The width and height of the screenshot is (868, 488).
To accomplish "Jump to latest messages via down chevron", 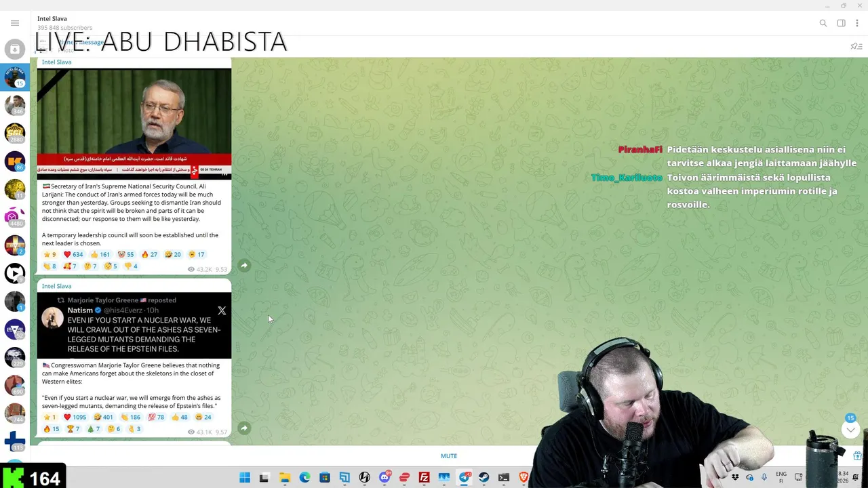I will tap(850, 430).
